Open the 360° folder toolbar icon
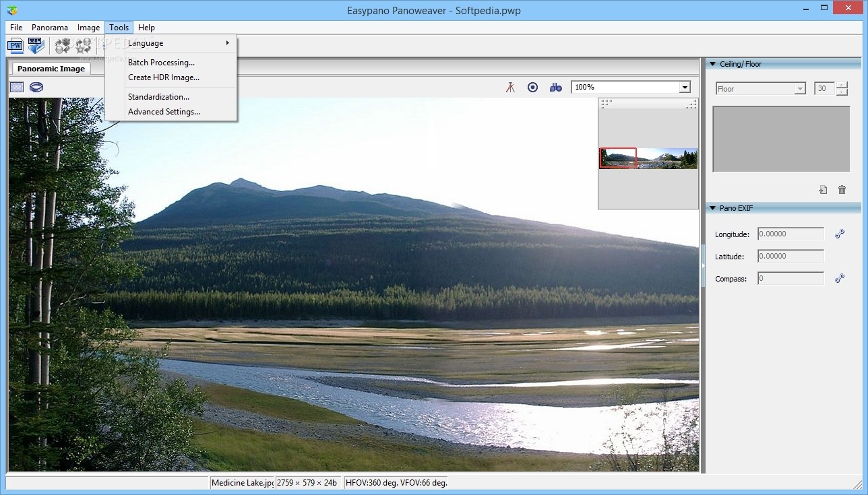 click(36, 46)
